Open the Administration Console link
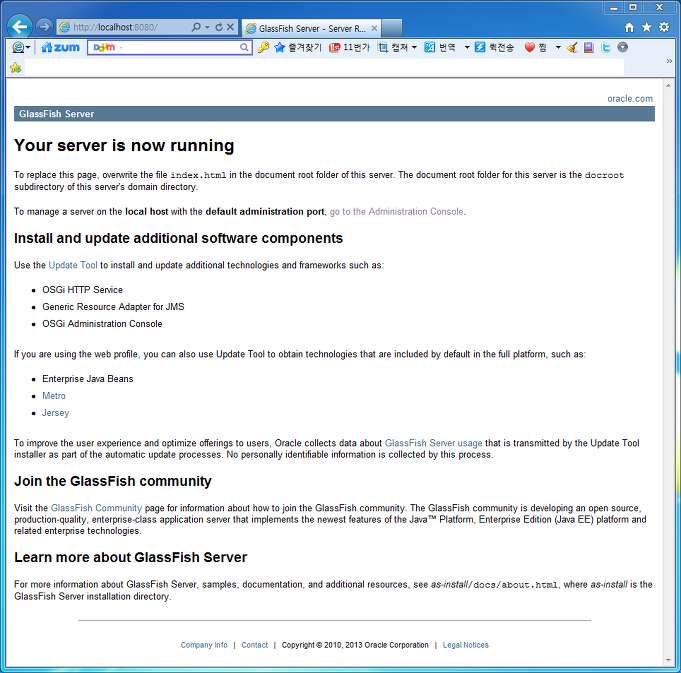 397,211
